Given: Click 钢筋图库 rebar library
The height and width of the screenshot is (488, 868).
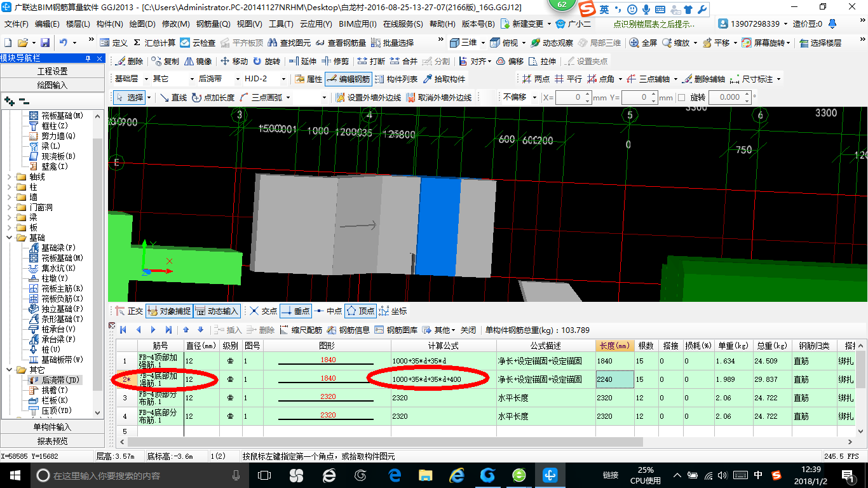Looking at the screenshot, I should tap(397, 330).
